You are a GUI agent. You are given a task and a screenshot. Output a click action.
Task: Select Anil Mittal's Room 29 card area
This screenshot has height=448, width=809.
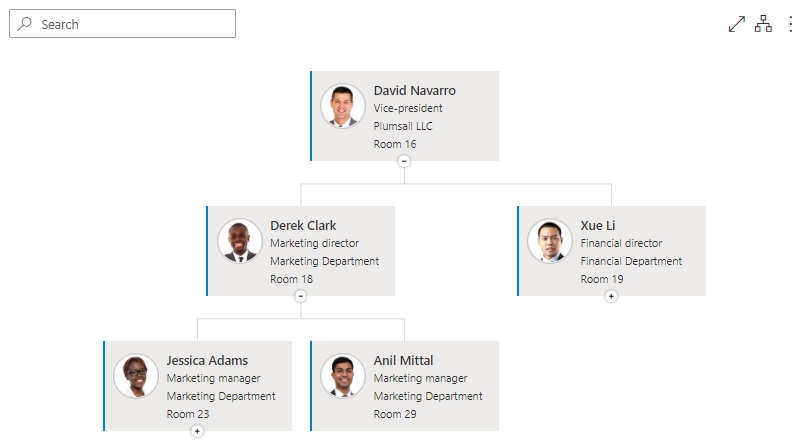[395, 414]
